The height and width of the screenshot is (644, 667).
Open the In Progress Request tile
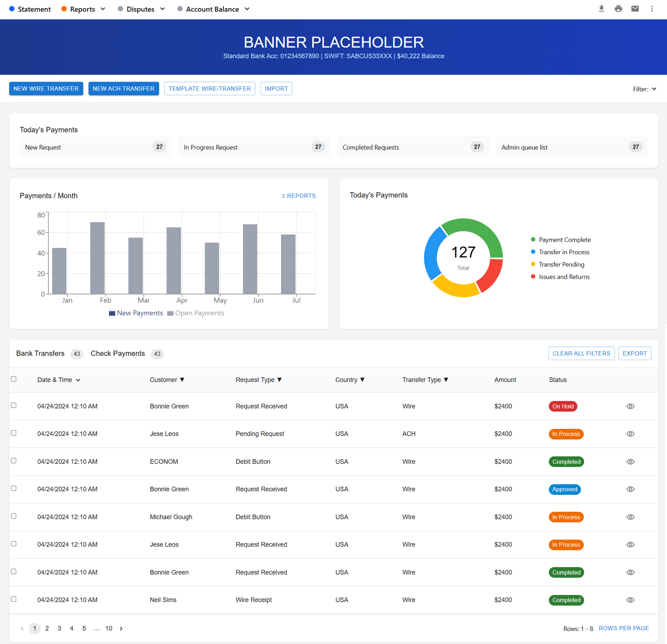tap(254, 147)
